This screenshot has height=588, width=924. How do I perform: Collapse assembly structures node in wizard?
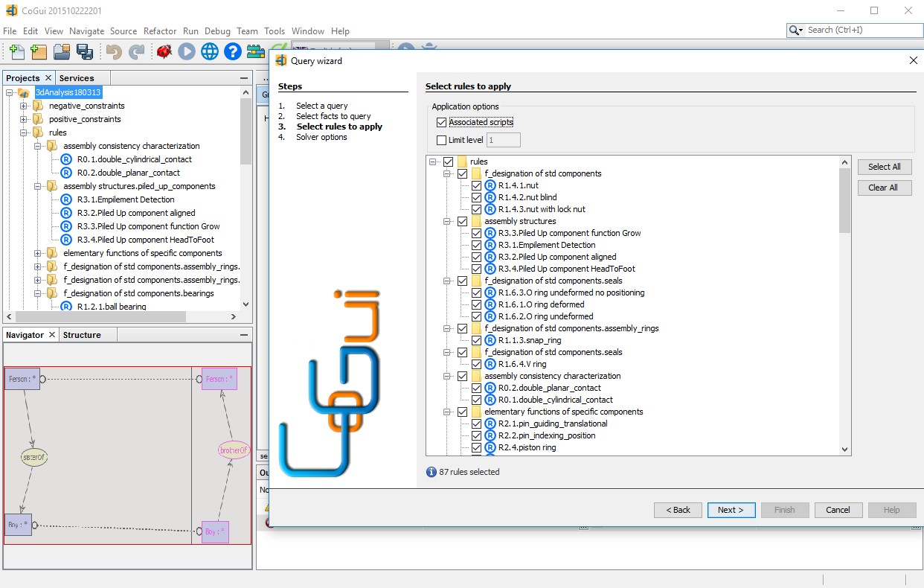448,221
